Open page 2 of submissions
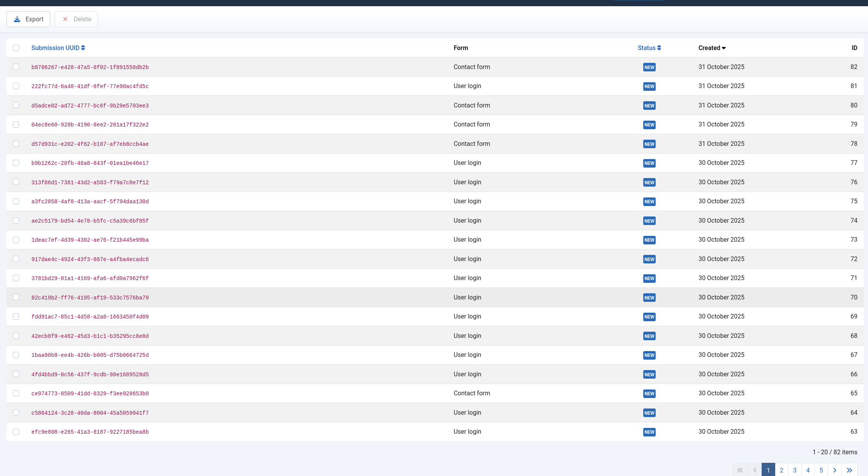Image resolution: width=868 pixels, height=476 pixels. [781, 470]
